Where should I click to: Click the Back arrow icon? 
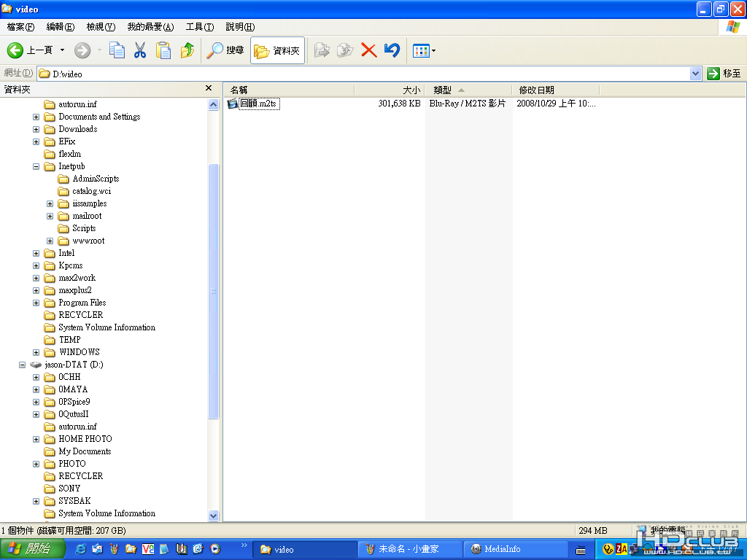(15, 50)
